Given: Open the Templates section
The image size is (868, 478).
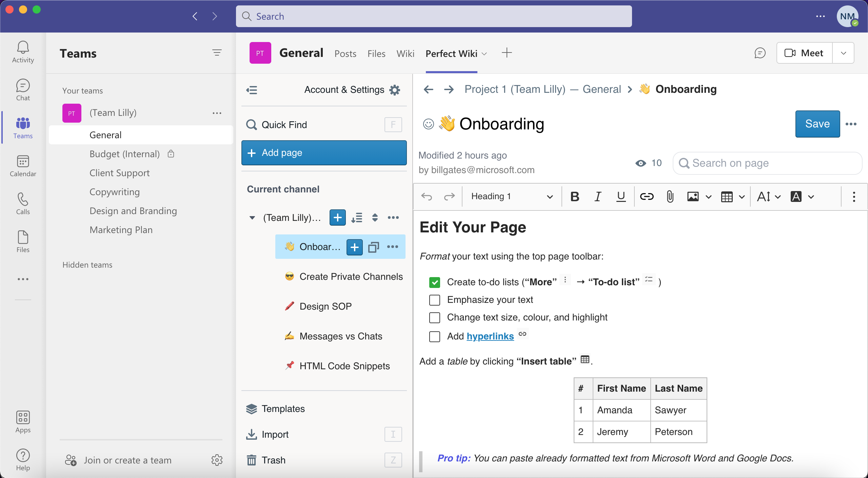Looking at the screenshot, I should coord(275,409).
